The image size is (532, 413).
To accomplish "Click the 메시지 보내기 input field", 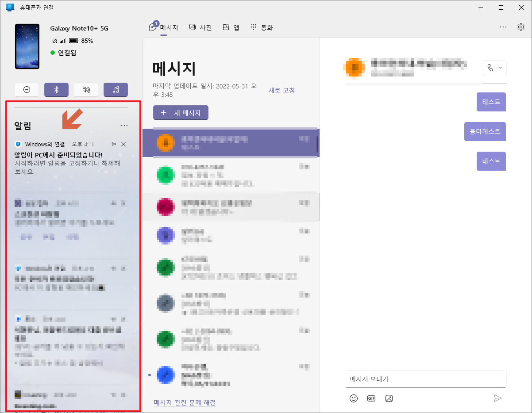I will click(425, 379).
